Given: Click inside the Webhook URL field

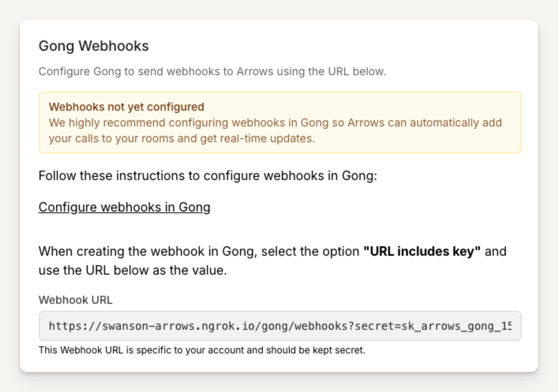Looking at the screenshot, I should coord(280,326).
